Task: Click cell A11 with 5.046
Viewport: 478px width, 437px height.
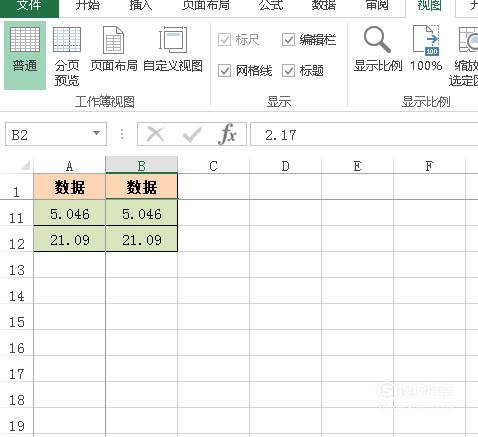Action: point(70,213)
